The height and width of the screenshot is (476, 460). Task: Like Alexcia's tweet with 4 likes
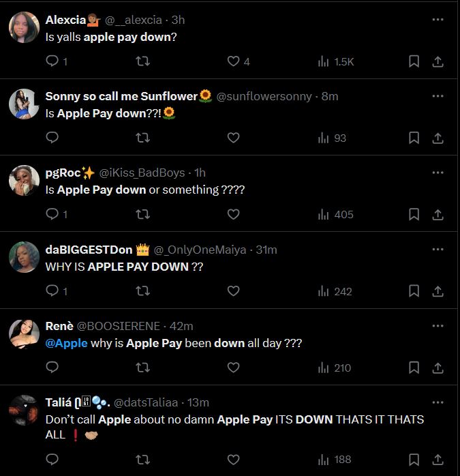pos(234,61)
